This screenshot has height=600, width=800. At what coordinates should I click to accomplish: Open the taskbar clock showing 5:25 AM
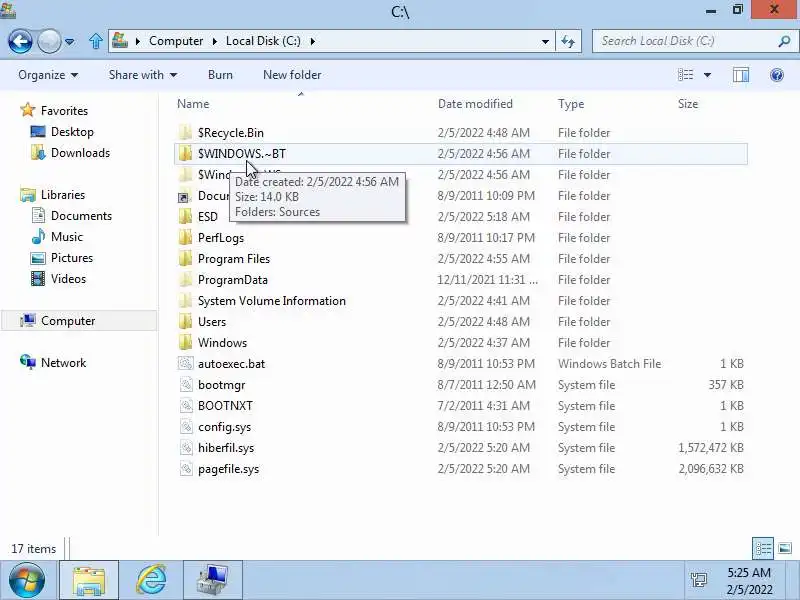(x=748, y=581)
